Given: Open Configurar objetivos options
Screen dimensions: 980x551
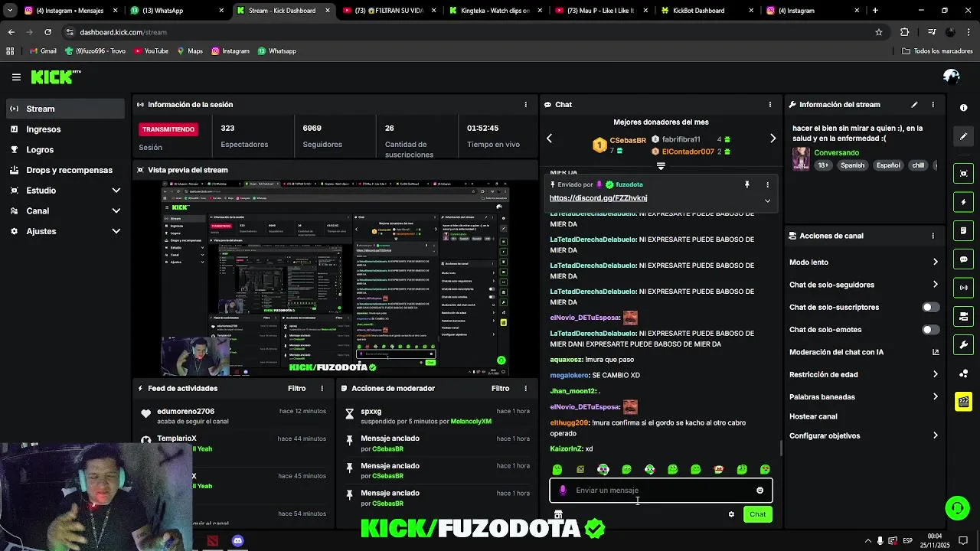Looking at the screenshot, I should (935, 436).
